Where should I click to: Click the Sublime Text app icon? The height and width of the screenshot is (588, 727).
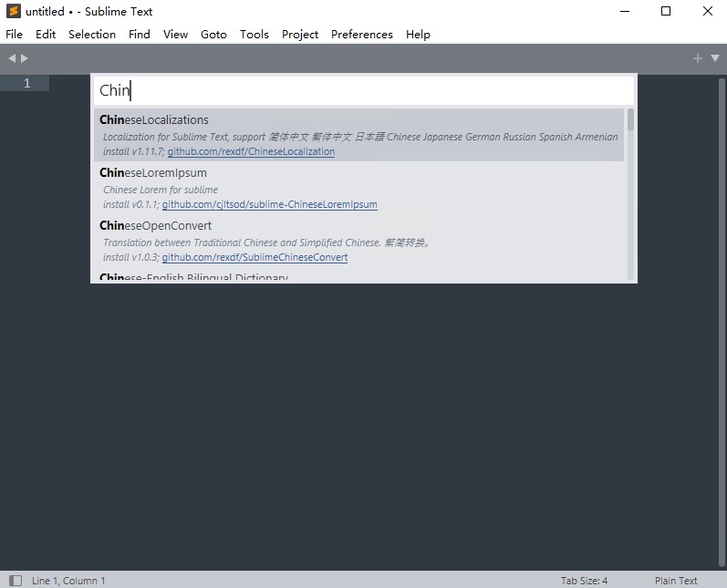click(14, 11)
